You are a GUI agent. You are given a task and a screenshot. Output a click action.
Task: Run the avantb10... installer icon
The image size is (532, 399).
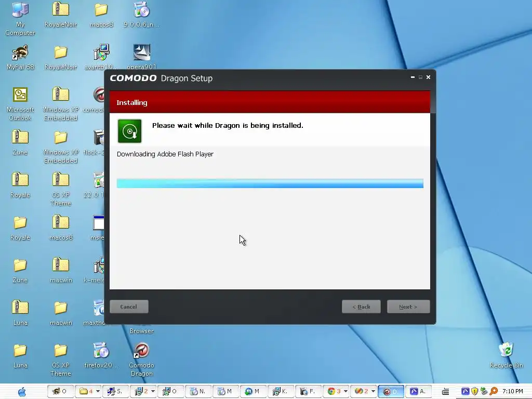pos(101,57)
